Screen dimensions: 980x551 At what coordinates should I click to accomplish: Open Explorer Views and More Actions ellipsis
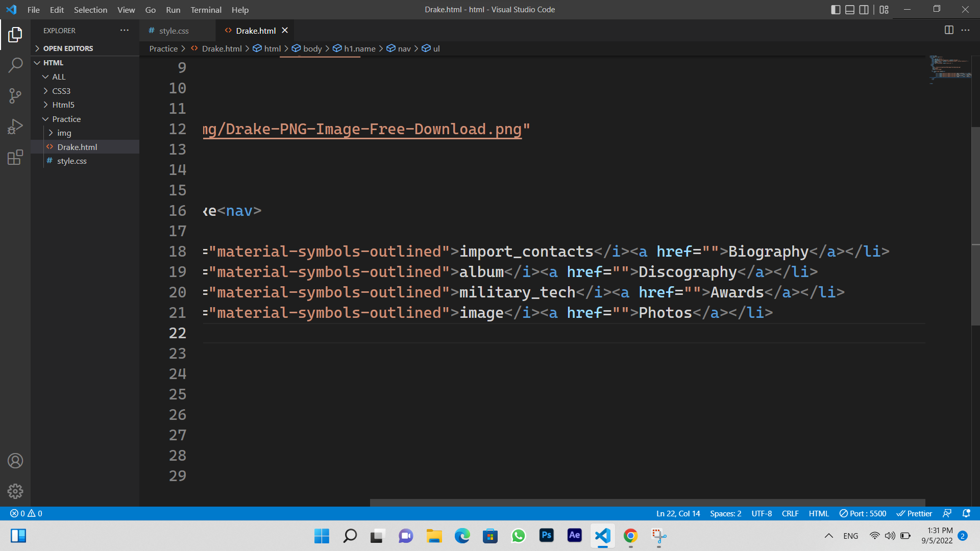(x=125, y=31)
